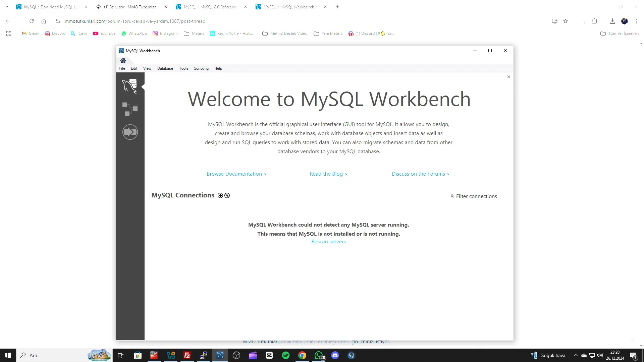Screen dimensions: 644x362
Task: Expand the Metin2 bookmark folder
Action: click(x=194, y=34)
